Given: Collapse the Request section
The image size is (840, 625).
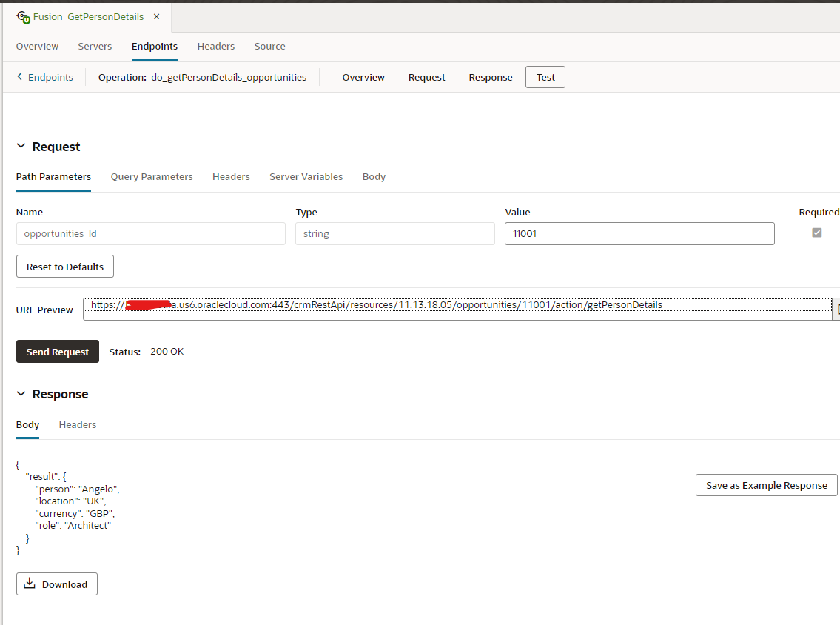Looking at the screenshot, I should 21,147.
